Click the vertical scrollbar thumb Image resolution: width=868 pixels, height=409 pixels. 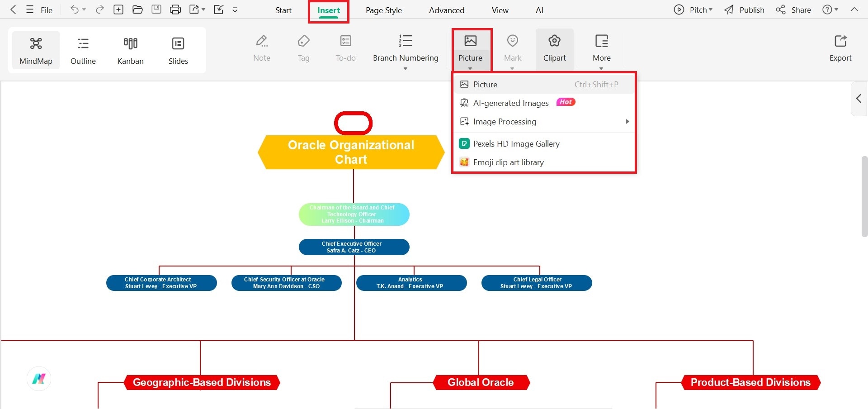pos(864,196)
